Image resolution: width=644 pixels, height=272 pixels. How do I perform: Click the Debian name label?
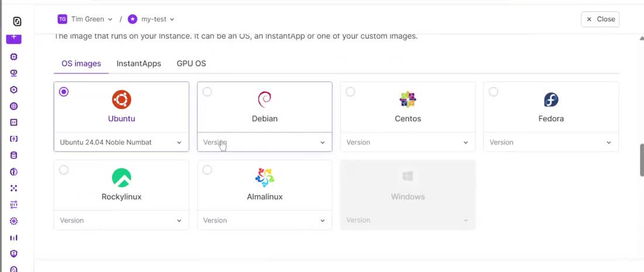(265, 118)
